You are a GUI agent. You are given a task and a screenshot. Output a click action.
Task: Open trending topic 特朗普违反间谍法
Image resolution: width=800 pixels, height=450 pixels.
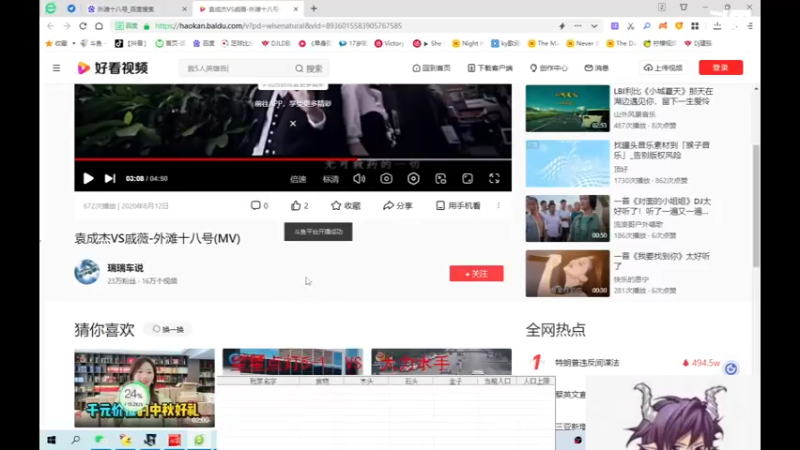(x=587, y=363)
